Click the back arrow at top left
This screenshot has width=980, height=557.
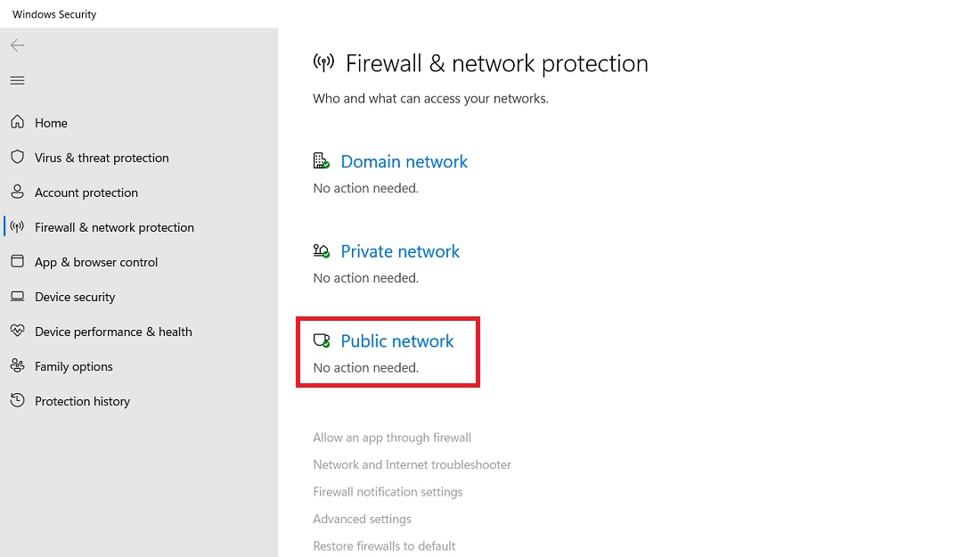[x=17, y=45]
